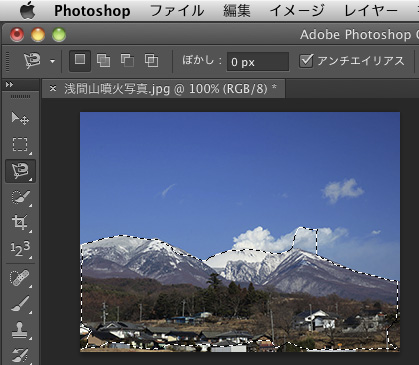The image size is (419, 365).
Task: Select the Count tool with 123 icon
Action: click(x=20, y=249)
